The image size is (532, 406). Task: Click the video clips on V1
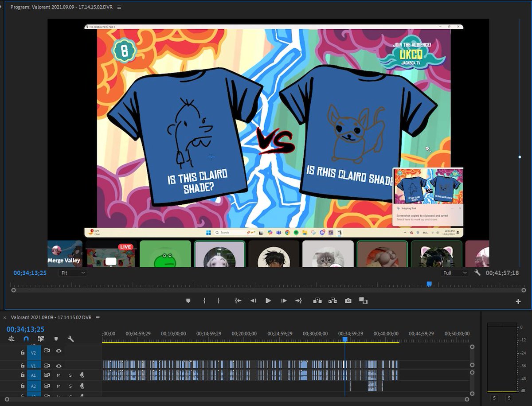[x=250, y=364]
